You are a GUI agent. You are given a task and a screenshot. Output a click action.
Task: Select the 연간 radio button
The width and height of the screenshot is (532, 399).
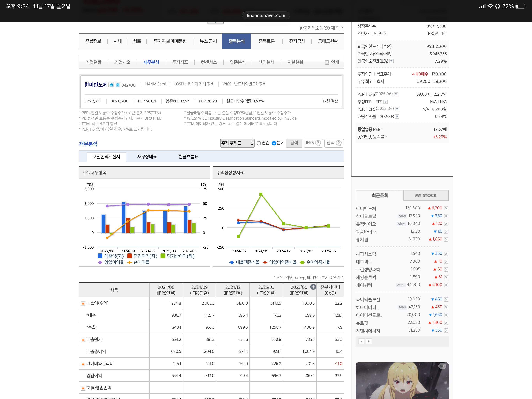tap(259, 143)
